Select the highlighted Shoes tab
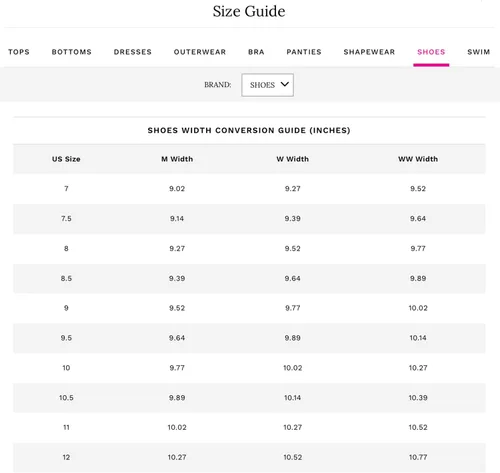The height and width of the screenshot is (473, 500). 431,52
